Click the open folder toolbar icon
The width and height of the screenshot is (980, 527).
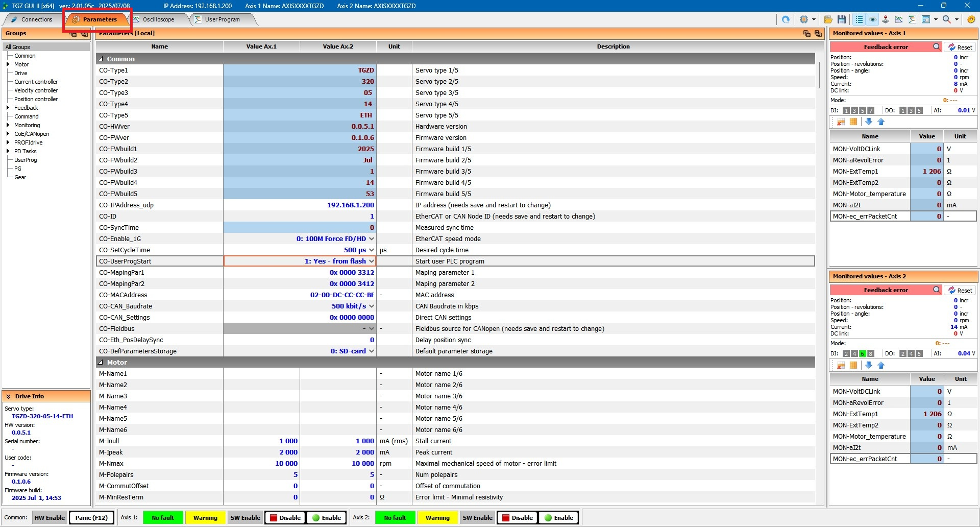pyautogui.click(x=828, y=19)
